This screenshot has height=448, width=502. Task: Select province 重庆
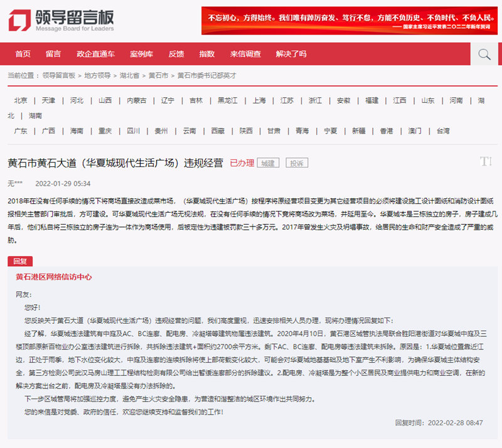pos(105,131)
